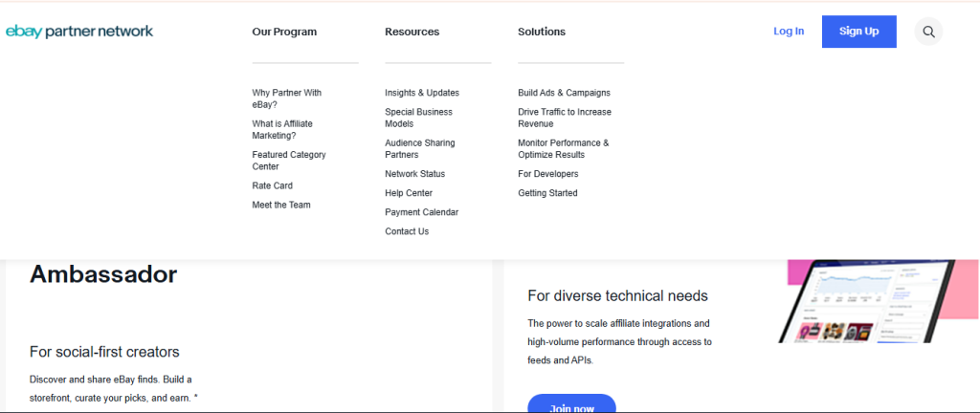View the Payment Calendar
Screen dimensions: 980x413
[422, 212]
